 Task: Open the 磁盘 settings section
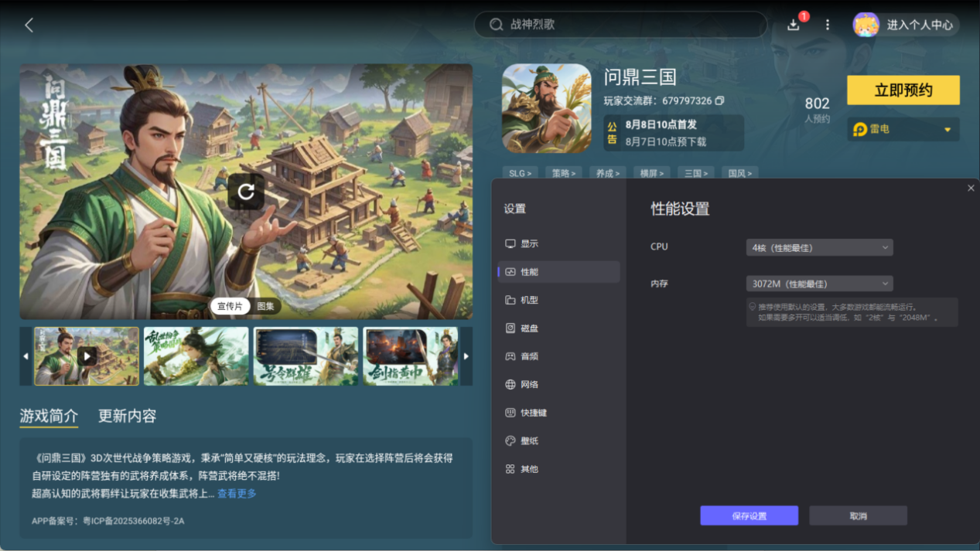pyautogui.click(x=559, y=328)
